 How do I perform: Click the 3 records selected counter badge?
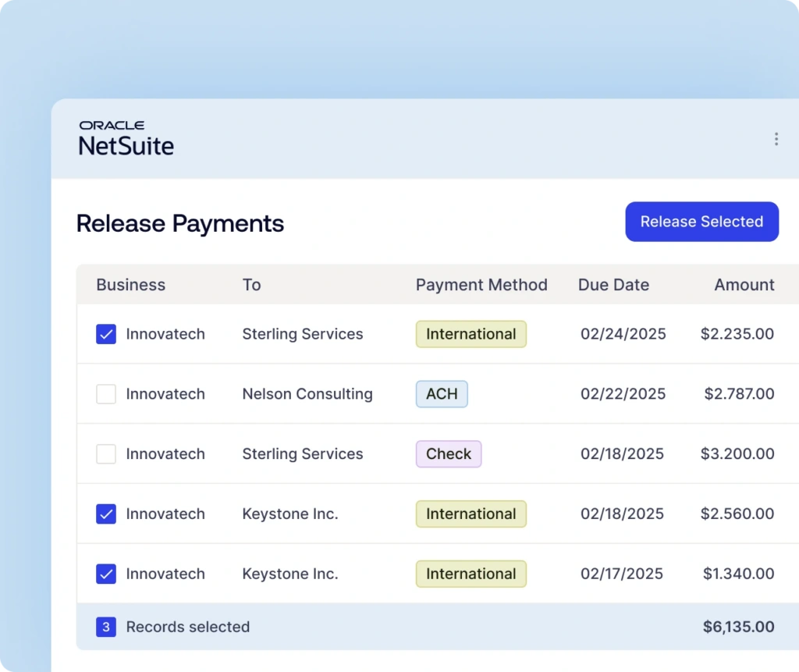click(x=106, y=627)
